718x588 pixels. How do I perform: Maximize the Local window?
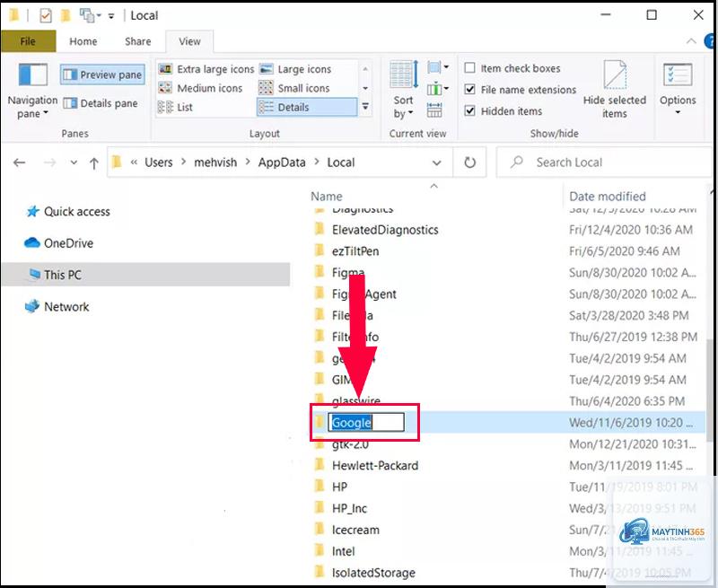click(x=652, y=15)
